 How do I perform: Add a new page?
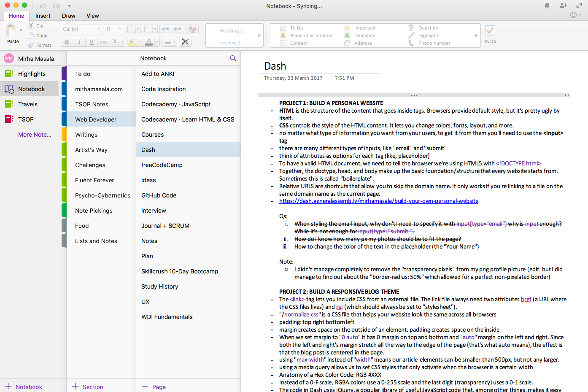pyautogui.click(x=154, y=387)
